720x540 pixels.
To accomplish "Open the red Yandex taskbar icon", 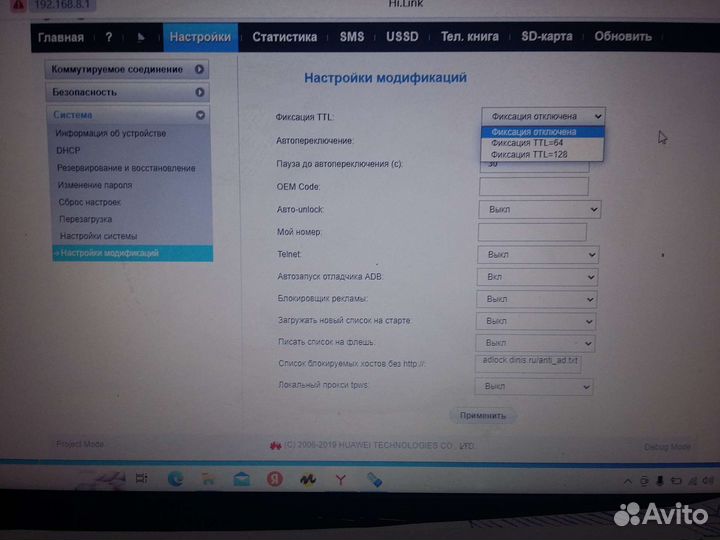I will pos(275,479).
